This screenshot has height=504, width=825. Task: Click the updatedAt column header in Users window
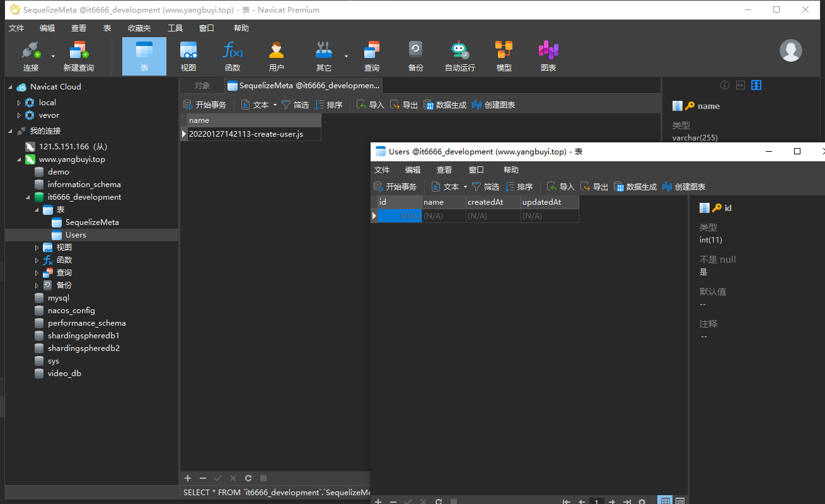(550, 202)
